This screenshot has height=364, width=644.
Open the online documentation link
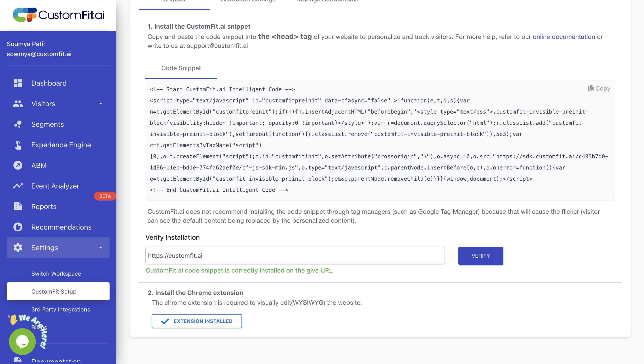point(563,37)
